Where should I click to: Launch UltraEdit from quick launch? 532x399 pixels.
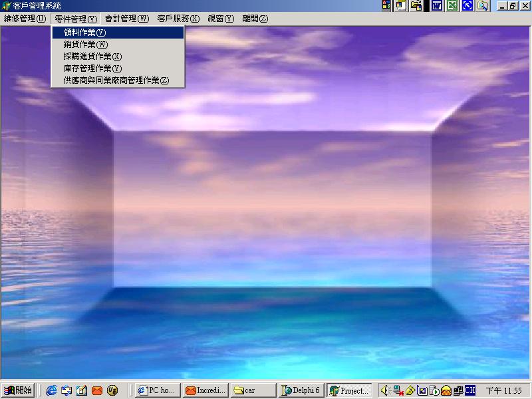pos(112,390)
